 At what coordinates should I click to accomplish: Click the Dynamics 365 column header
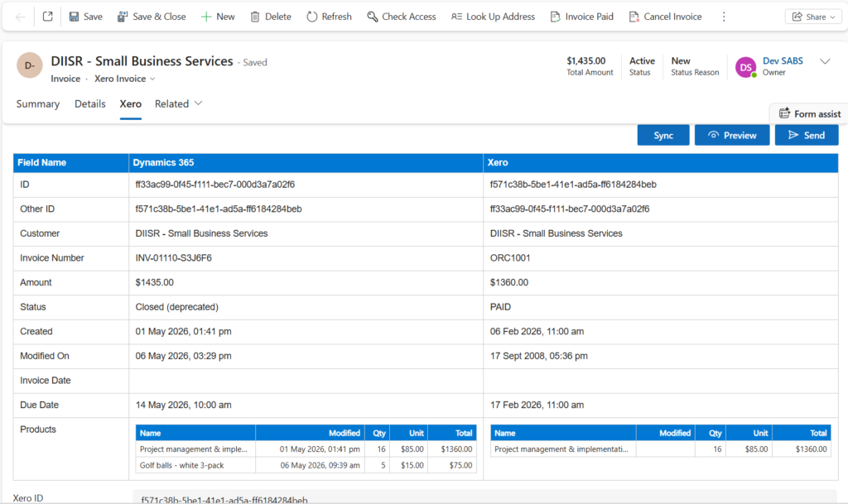click(x=306, y=162)
